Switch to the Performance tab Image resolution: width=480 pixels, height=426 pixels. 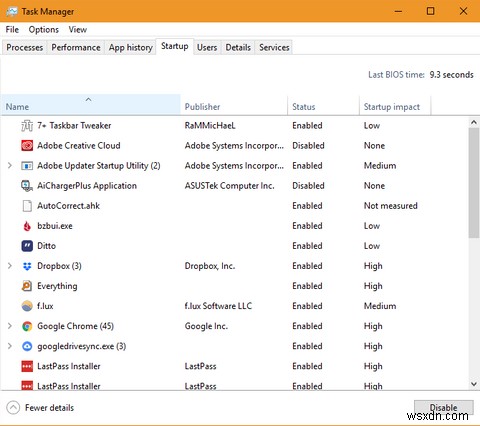pyautogui.click(x=76, y=48)
